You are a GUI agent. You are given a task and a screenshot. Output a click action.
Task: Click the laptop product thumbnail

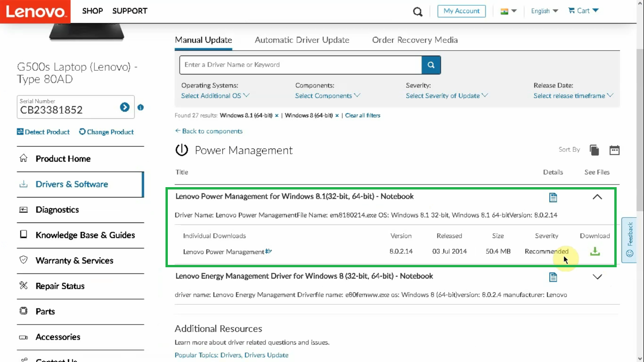87,32
